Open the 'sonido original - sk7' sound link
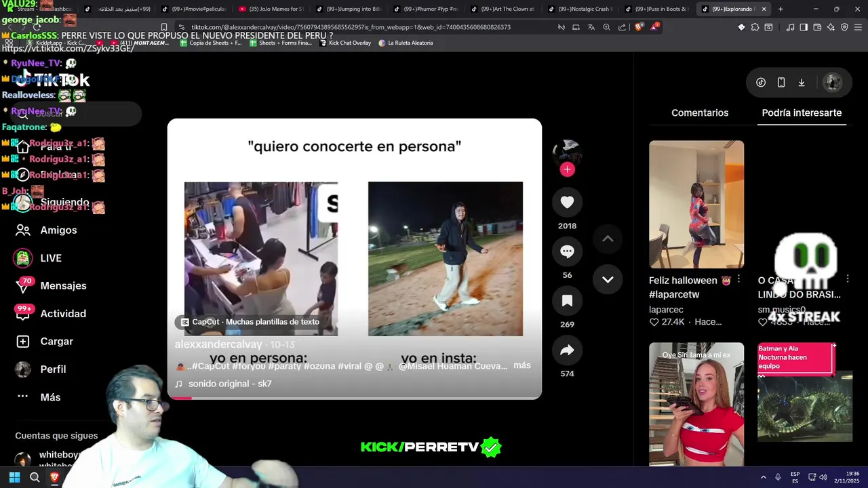The width and height of the screenshot is (868, 488). (230, 384)
